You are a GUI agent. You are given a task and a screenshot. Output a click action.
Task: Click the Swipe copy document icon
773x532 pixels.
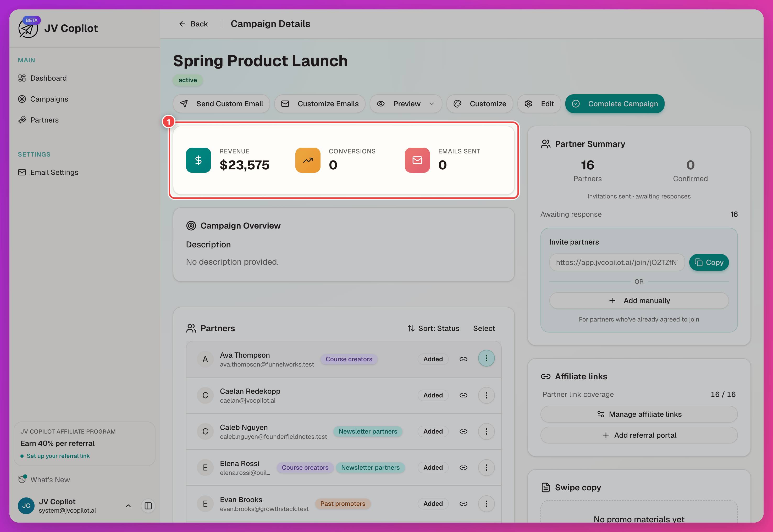(x=546, y=488)
